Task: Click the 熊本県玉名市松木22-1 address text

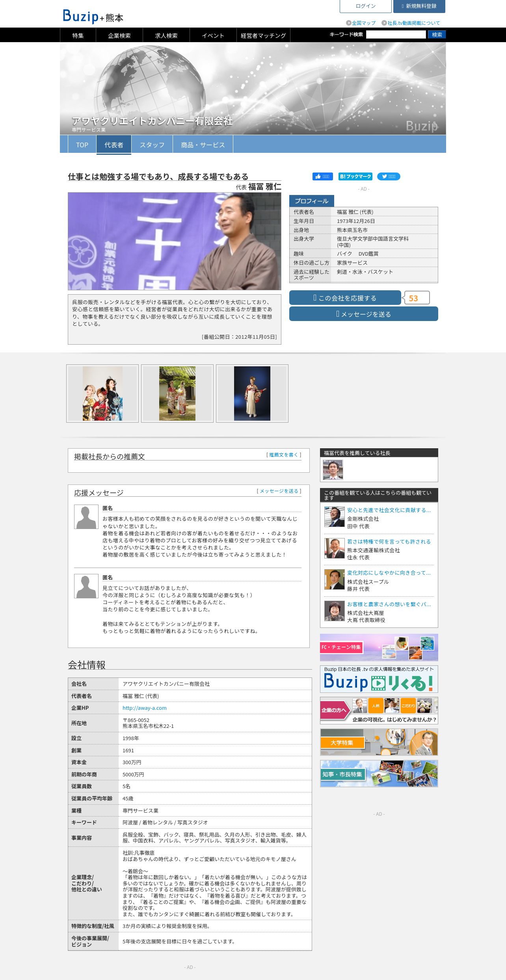Action: click(x=148, y=726)
